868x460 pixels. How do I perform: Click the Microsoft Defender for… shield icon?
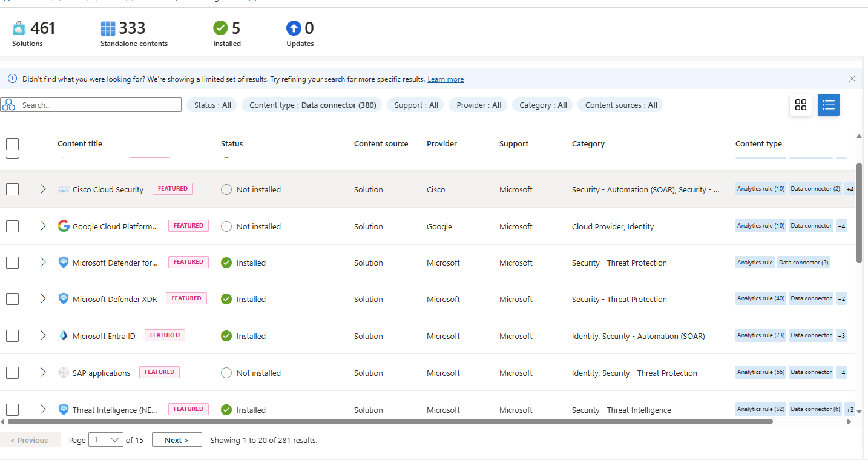[x=64, y=262]
